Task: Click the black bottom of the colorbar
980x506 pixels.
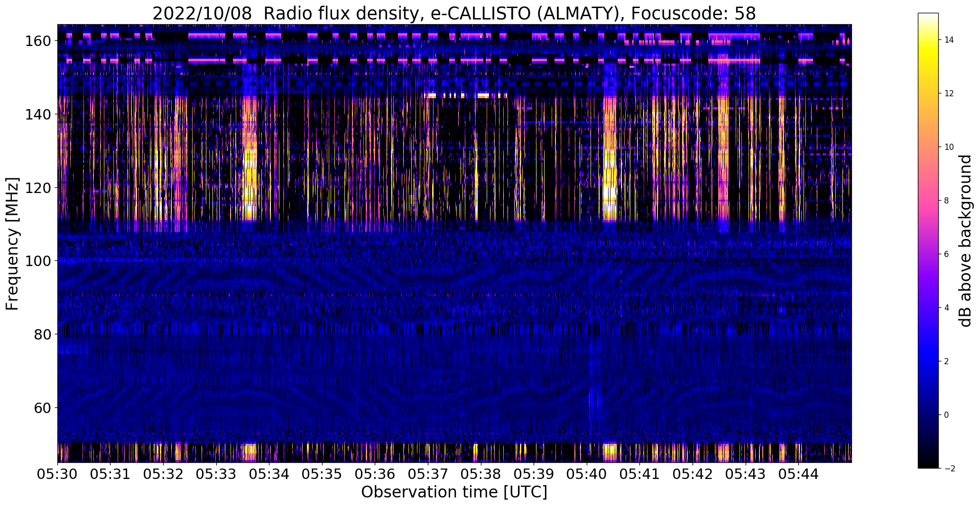Action: (x=928, y=460)
